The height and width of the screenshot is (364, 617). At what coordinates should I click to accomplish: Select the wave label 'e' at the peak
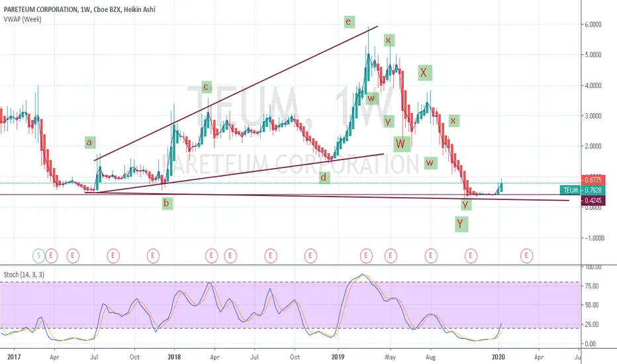tap(348, 22)
